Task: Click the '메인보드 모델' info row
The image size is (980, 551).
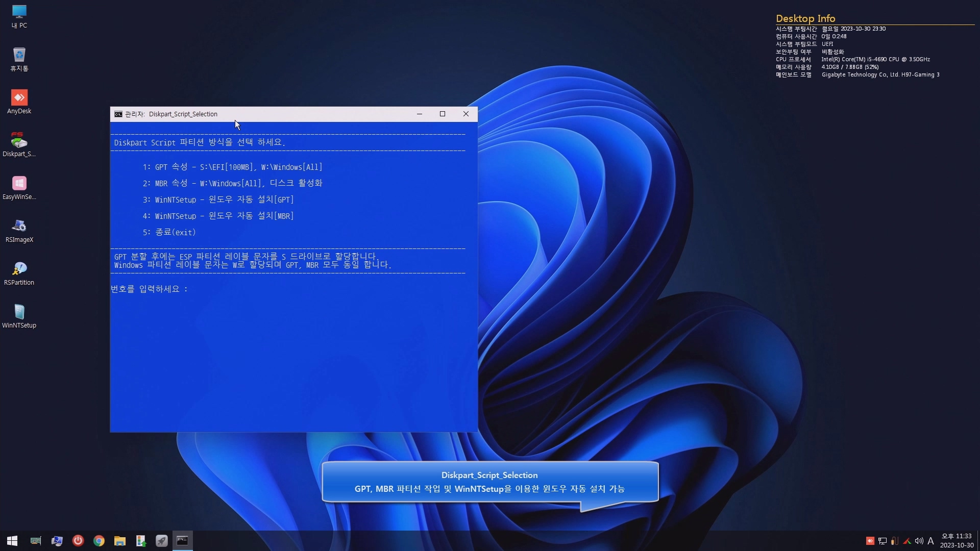Action: pos(857,75)
